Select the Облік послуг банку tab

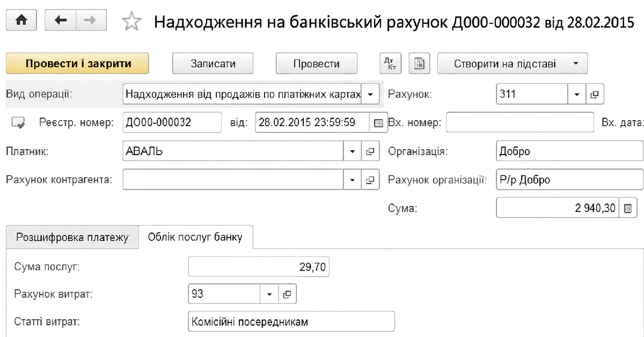pyautogui.click(x=196, y=237)
